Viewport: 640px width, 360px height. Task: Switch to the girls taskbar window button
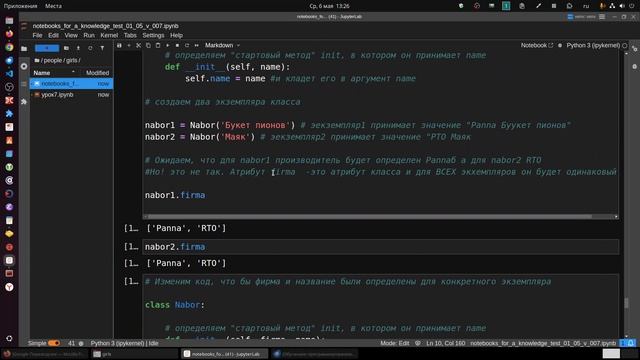click(134, 354)
